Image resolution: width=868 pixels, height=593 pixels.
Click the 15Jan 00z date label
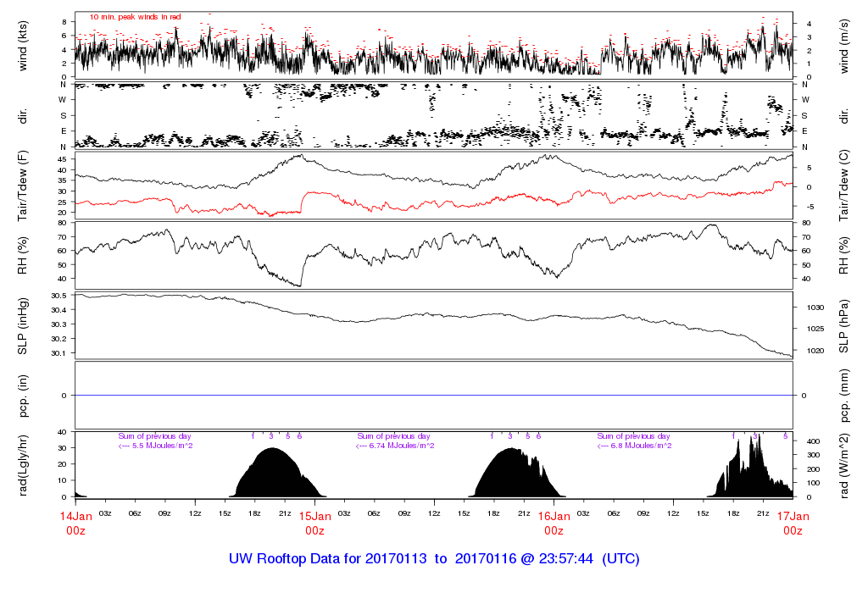click(314, 522)
